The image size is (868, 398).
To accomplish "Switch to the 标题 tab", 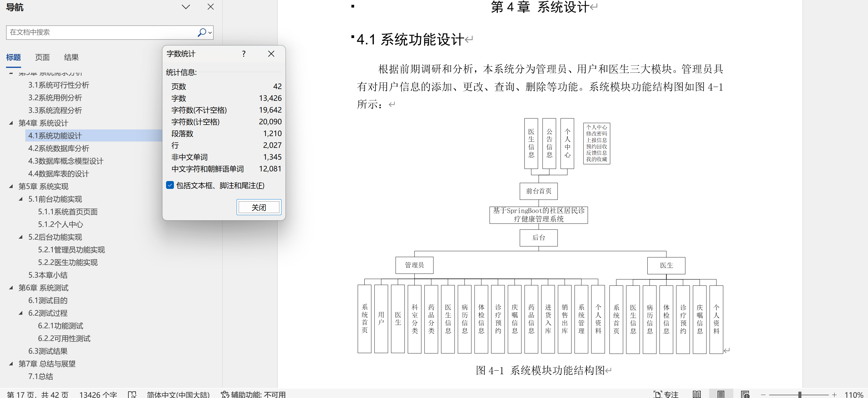I will coord(14,57).
